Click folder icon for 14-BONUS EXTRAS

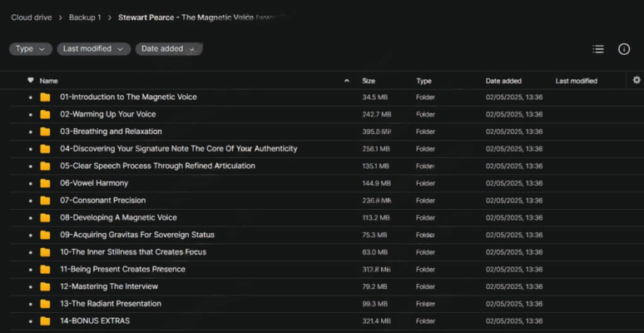click(x=45, y=321)
